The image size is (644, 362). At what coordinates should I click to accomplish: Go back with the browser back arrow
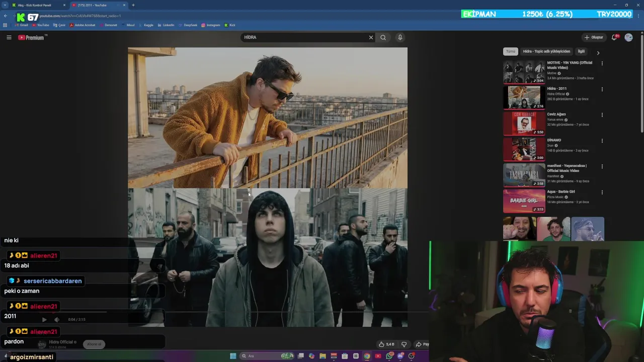(6, 16)
